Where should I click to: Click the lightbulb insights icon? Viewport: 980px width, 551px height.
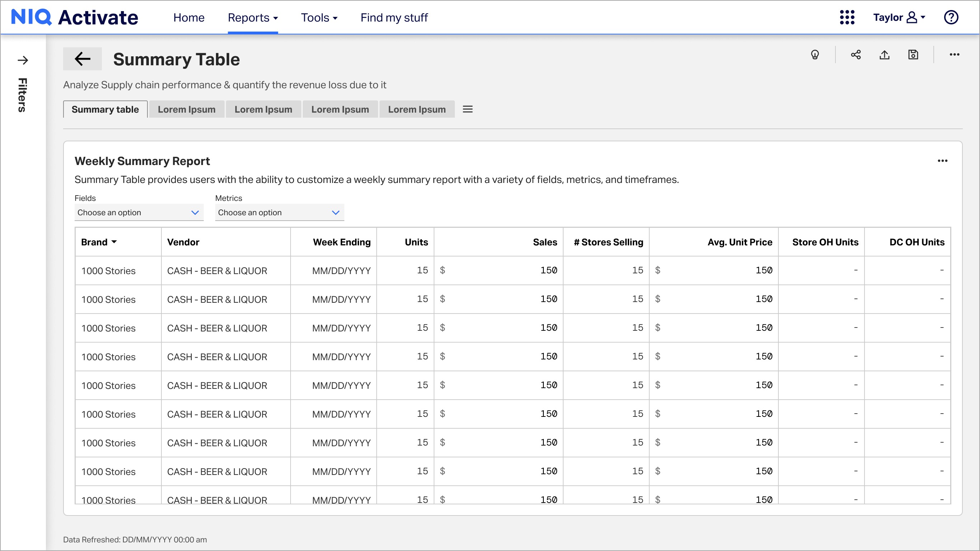coord(815,55)
